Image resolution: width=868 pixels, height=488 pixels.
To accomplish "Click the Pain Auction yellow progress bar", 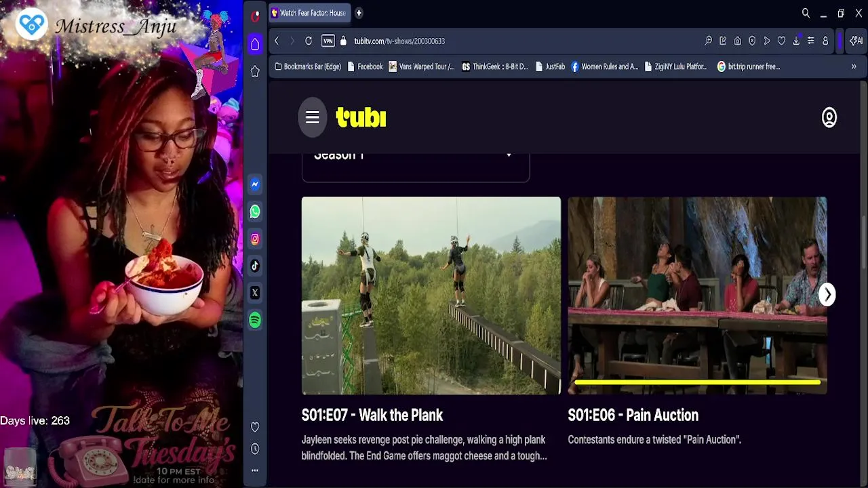I will coord(697,382).
